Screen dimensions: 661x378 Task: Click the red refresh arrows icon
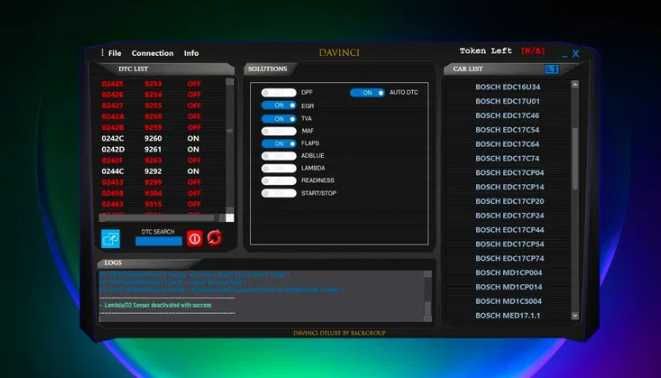[x=214, y=238]
